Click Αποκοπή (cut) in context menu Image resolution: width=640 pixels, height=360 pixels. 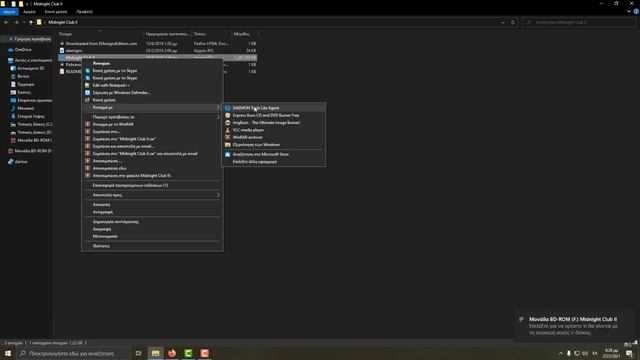pyautogui.click(x=152, y=204)
